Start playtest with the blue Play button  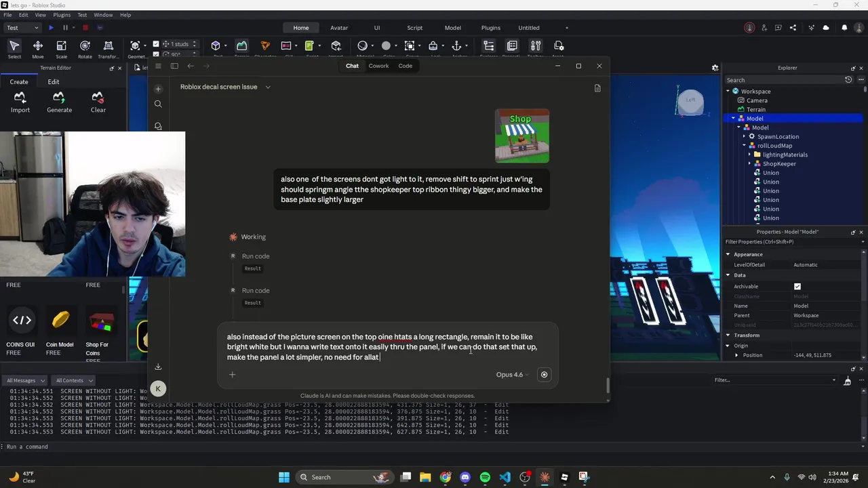tap(51, 28)
